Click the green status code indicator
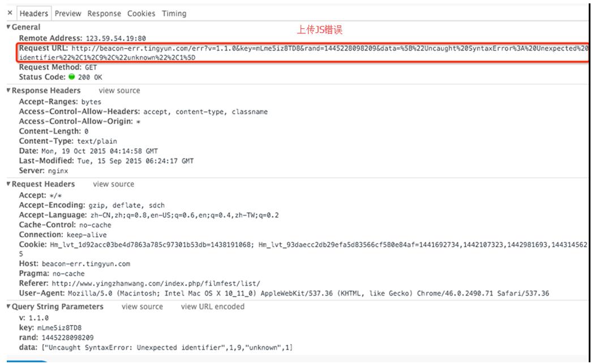591x364 pixels. point(71,77)
